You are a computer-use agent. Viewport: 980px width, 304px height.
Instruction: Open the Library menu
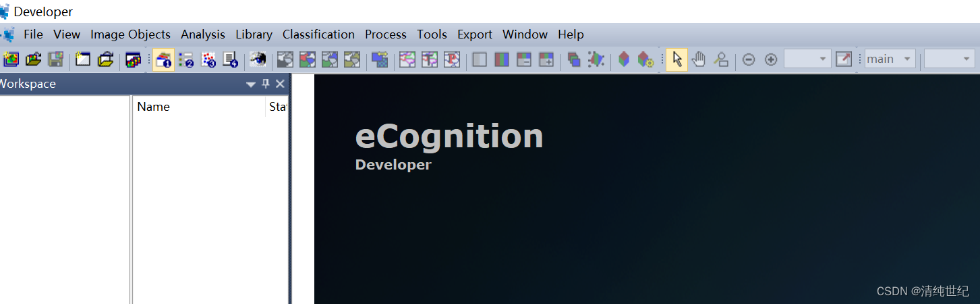254,34
